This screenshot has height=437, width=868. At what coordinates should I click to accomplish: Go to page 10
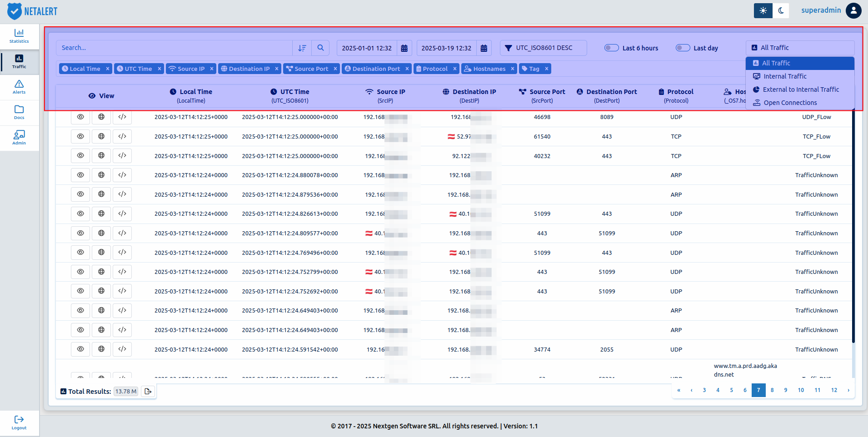pyautogui.click(x=801, y=390)
